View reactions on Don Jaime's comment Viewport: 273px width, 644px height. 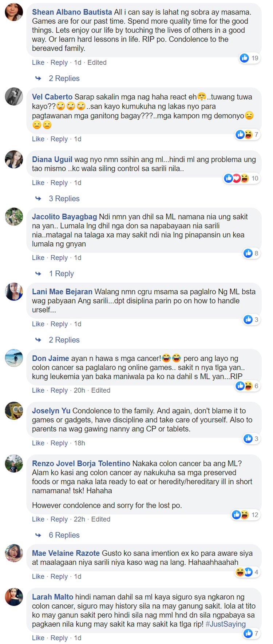point(248,386)
